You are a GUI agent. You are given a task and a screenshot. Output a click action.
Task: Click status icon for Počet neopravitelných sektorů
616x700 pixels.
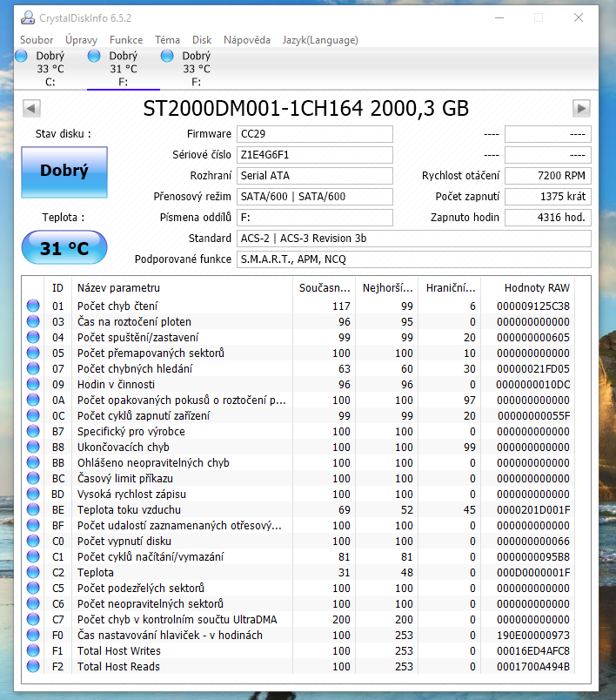(x=33, y=603)
